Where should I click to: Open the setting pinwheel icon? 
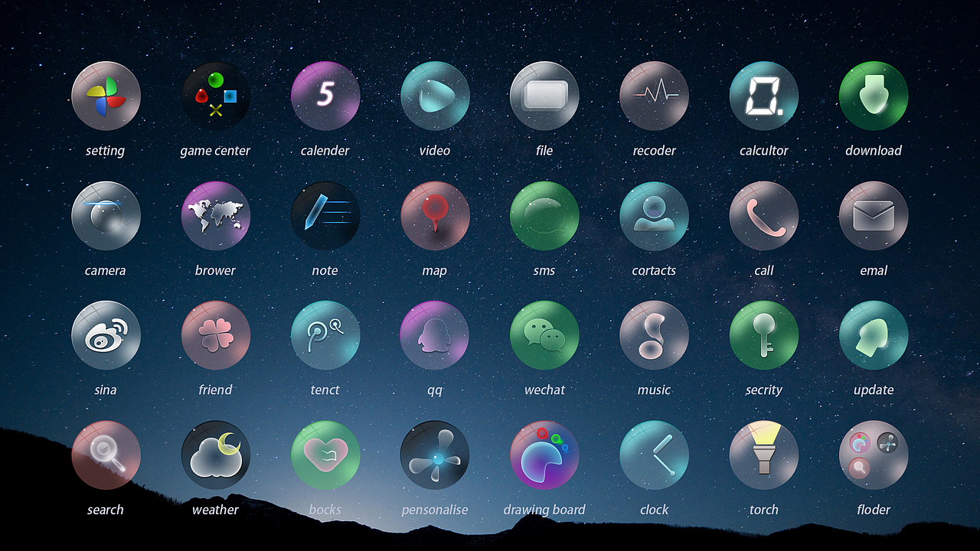(106, 96)
